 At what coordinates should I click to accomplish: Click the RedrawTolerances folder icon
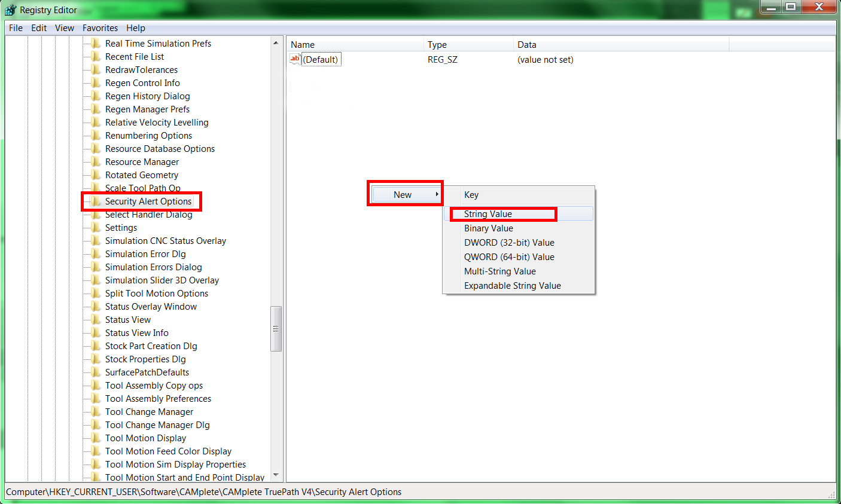[96, 69]
